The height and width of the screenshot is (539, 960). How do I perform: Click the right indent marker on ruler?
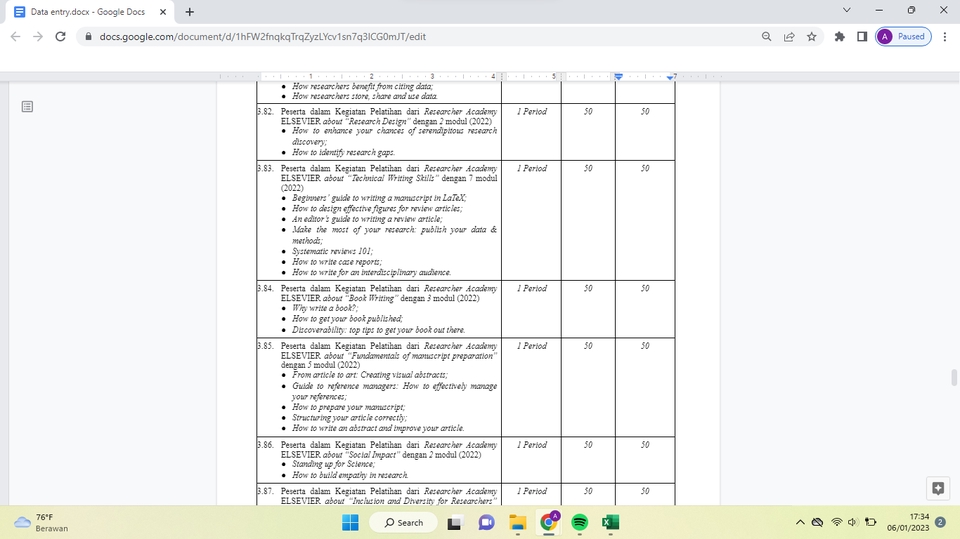(670, 77)
